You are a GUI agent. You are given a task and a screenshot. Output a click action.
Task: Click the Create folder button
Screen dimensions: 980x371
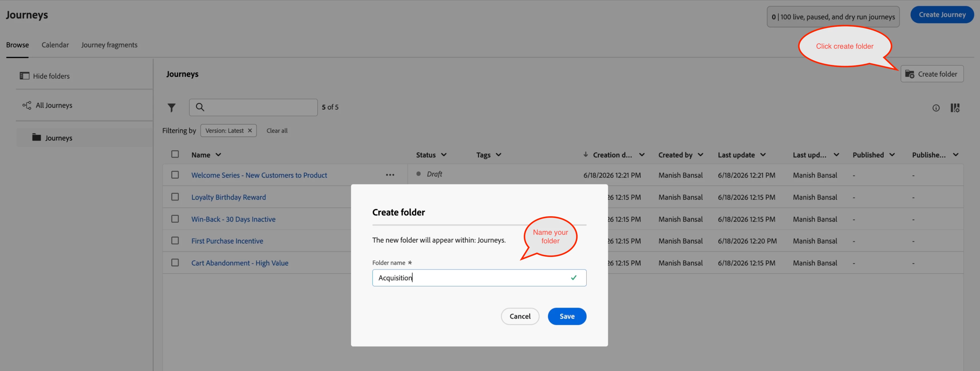coord(932,74)
